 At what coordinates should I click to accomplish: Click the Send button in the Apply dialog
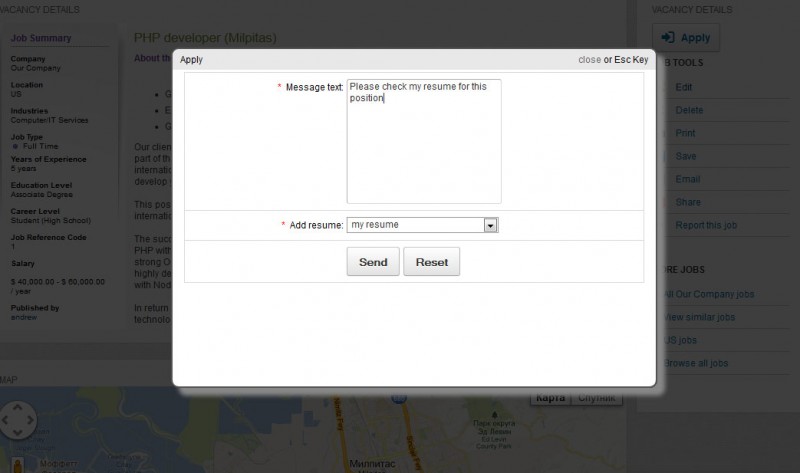373,262
